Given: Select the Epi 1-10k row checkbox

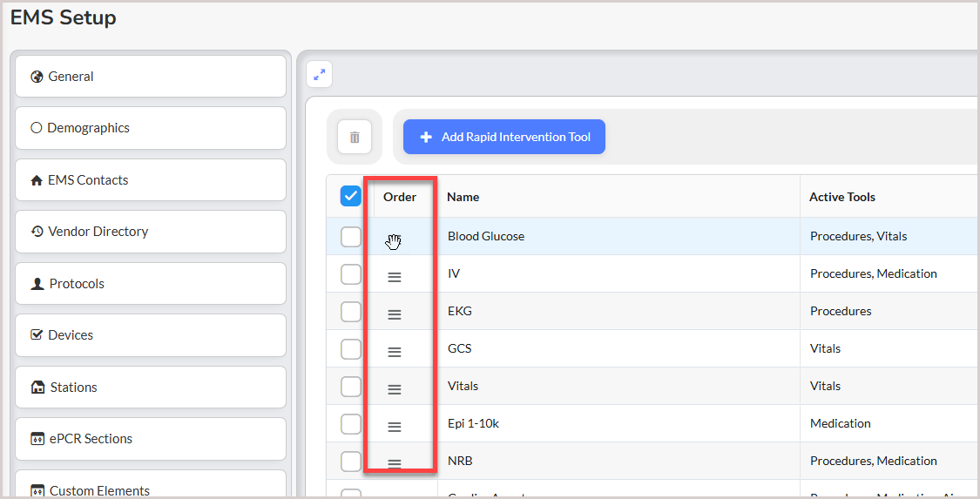Looking at the screenshot, I should (x=351, y=424).
